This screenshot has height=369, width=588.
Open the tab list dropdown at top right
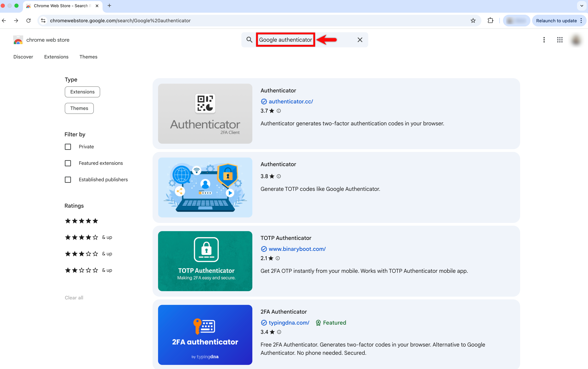[x=581, y=6]
